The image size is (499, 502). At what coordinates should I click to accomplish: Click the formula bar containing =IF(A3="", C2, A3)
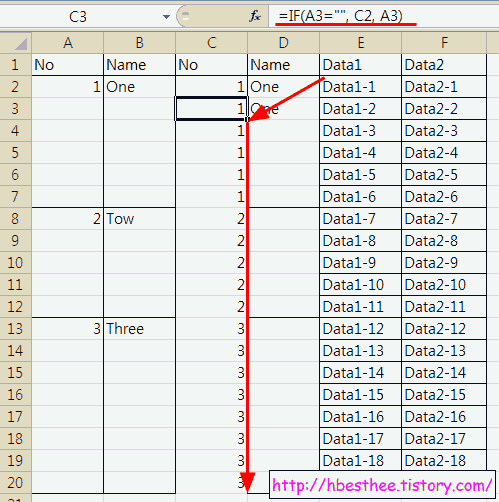pyautogui.click(x=383, y=16)
